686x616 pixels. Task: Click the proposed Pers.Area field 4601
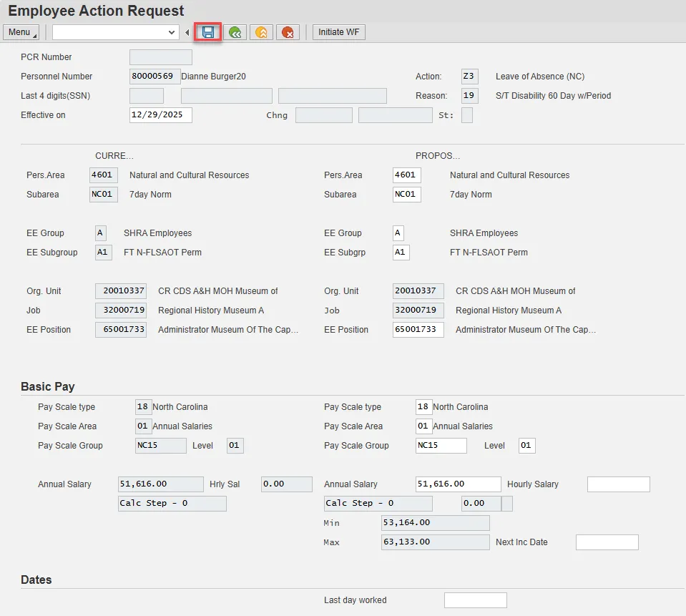406,175
